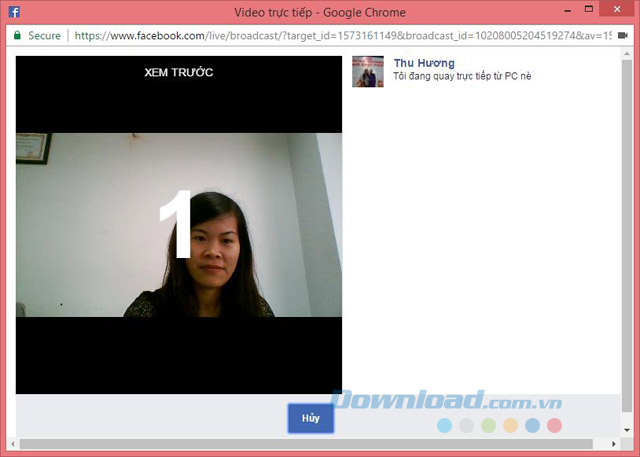Click the light blue dot
640x457 pixels.
click(445, 426)
